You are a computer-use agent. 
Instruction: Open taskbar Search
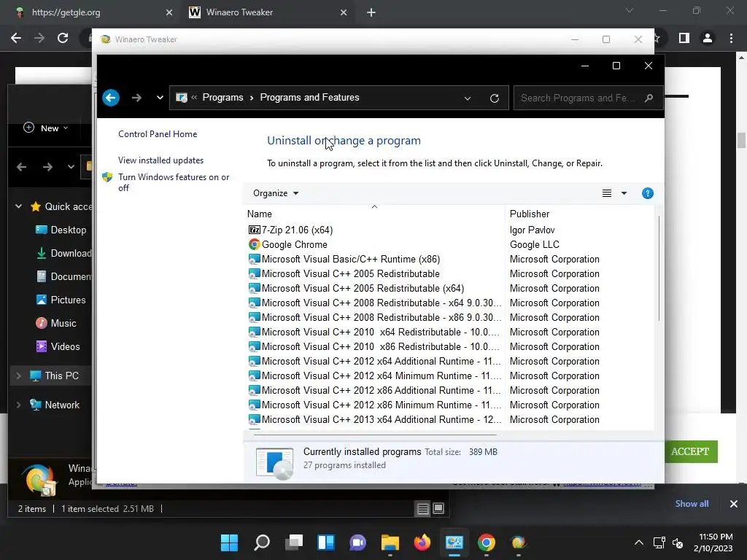(262, 542)
